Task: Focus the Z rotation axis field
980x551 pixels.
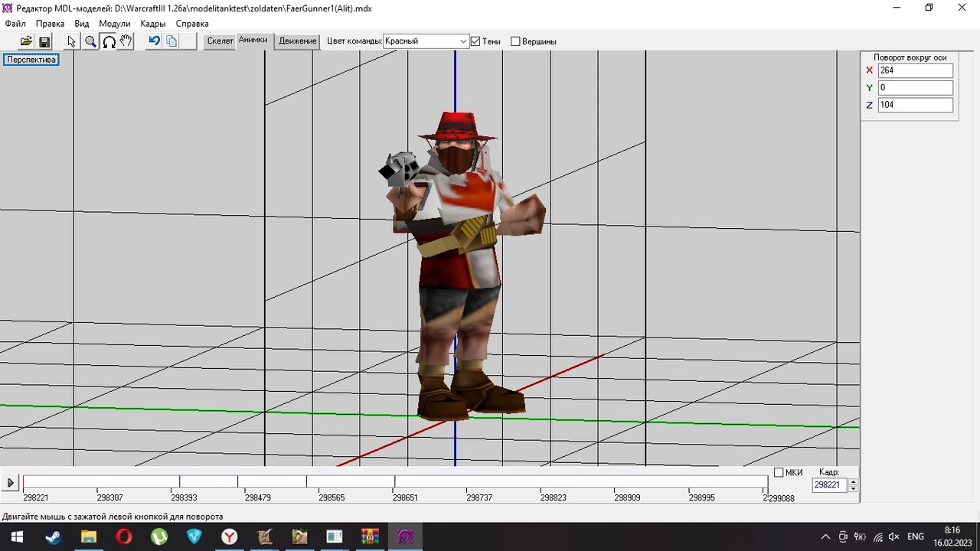Action: click(x=916, y=105)
